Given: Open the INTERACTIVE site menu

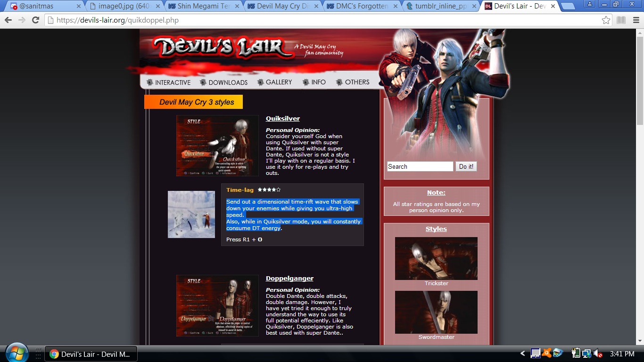Looking at the screenshot, I should (x=169, y=82).
